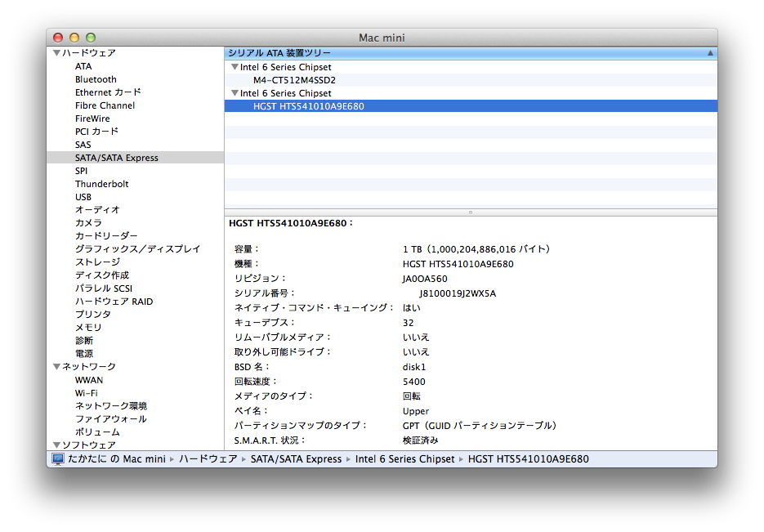Click the S.M.A.R.T. status 検証済み
764x532 pixels.
[x=421, y=440]
